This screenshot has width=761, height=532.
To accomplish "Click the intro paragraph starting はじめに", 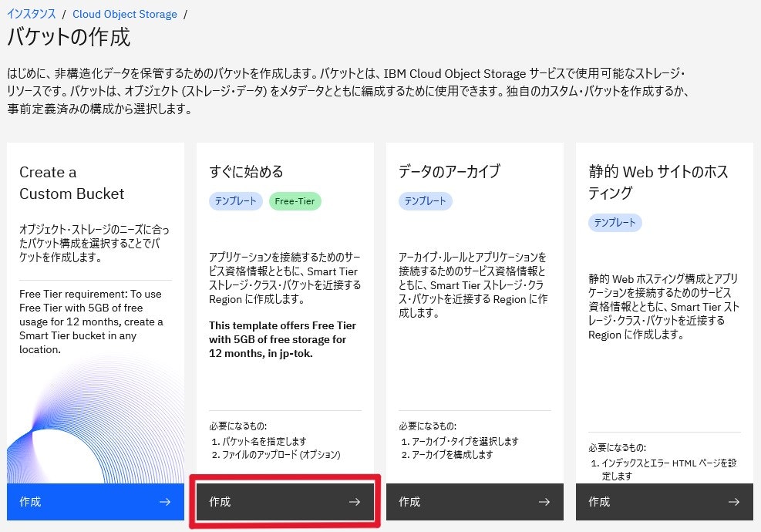I will pos(348,91).
